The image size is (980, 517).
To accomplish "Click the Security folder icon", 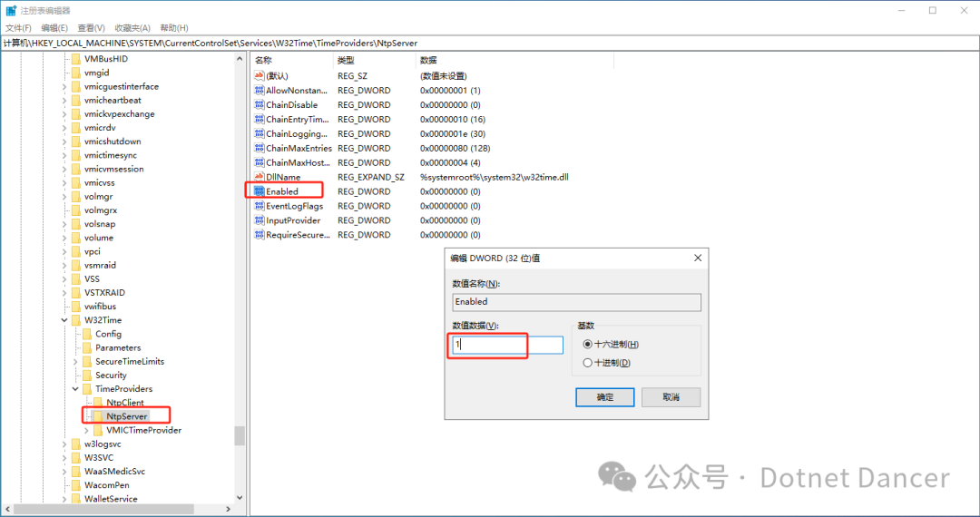I will (87, 375).
